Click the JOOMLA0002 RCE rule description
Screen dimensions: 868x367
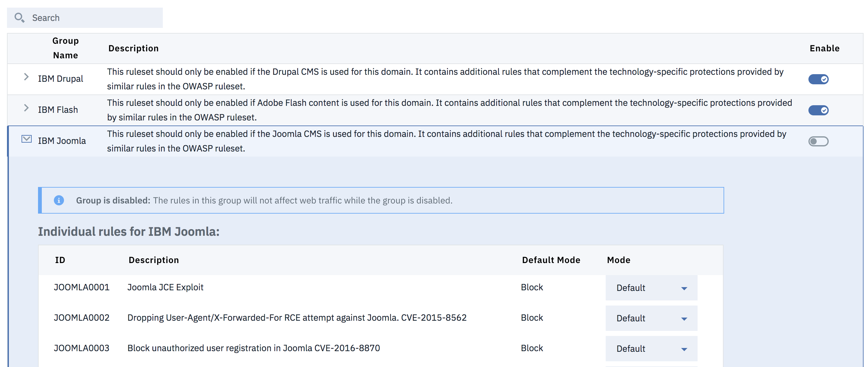297,317
